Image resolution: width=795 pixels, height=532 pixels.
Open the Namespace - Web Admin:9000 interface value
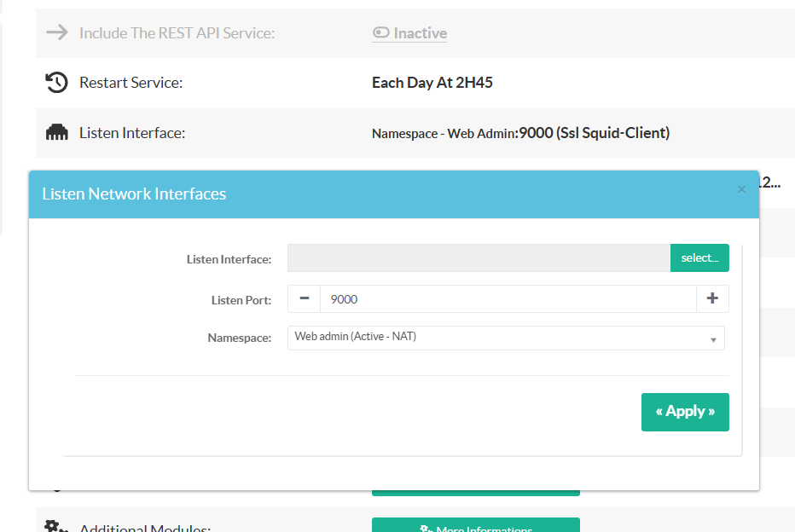click(520, 133)
